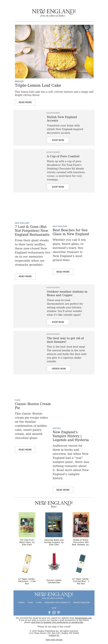Click the New England logo at top

coord(54,13)
